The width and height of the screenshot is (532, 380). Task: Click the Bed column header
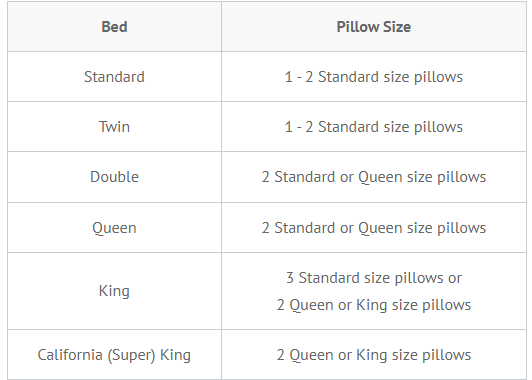(114, 27)
